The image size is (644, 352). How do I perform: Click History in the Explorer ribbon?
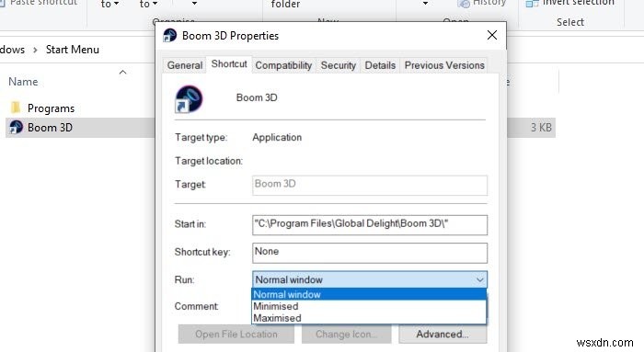(x=481, y=3)
